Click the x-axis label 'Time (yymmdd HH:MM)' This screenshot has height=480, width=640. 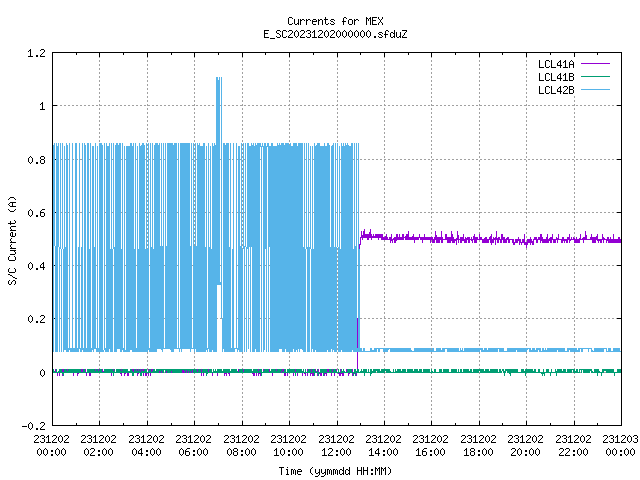[335, 471]
